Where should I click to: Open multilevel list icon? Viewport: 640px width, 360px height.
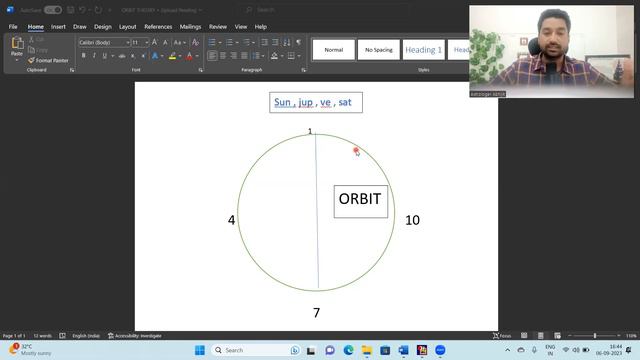click(x=247, y=42)
